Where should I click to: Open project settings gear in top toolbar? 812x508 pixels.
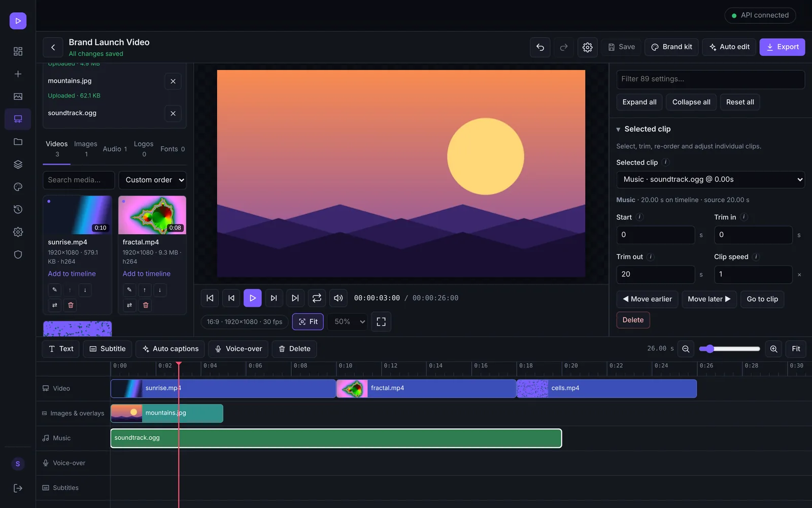[x=587, y=47]
